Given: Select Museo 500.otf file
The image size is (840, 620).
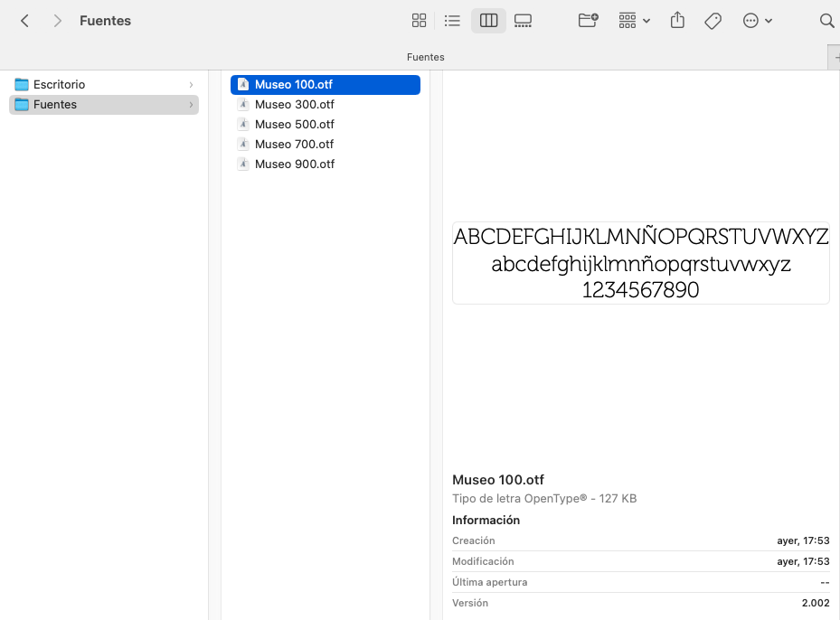Looking at the screenshot, I should click(326, 124).
